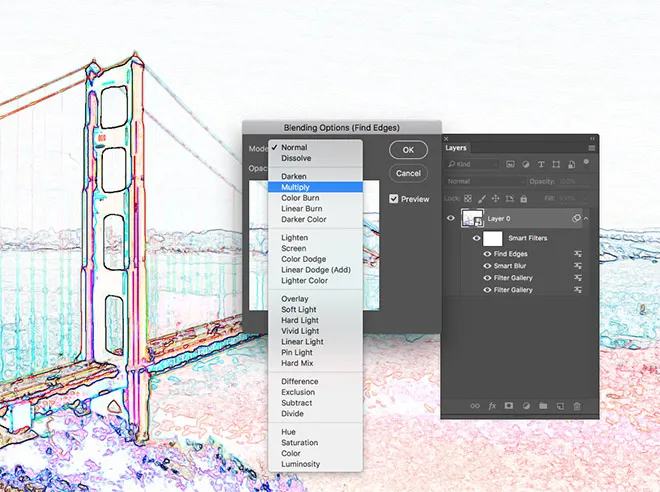Hide Layer 0 using its eye icon
This screenshot has width=660, height=492.
[x=451, y=218]
